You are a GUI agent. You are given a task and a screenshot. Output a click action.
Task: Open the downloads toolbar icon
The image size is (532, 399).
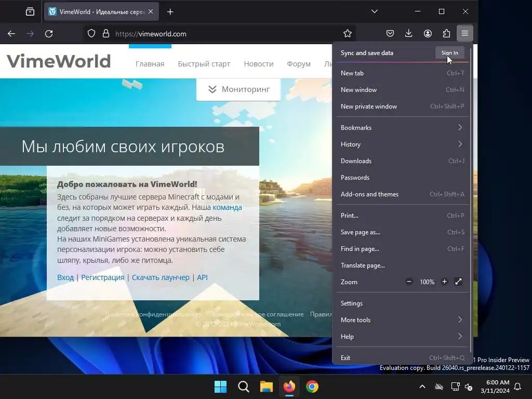[409, 33]
